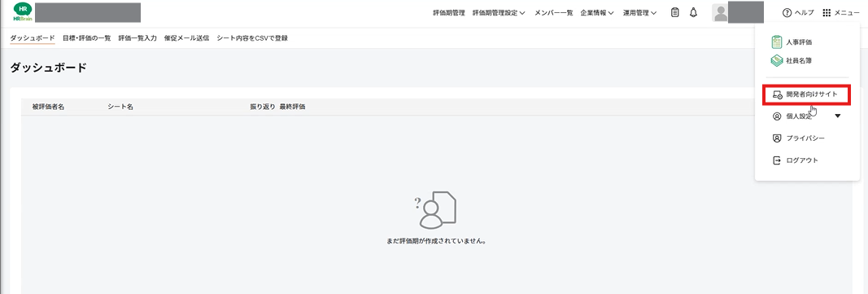Expand 運用管理 dropdown

639,13
